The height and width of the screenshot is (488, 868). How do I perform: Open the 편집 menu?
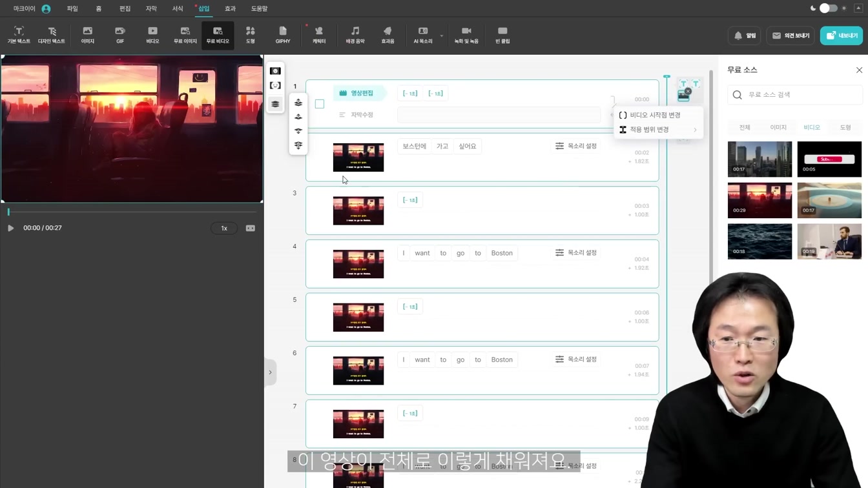(125, 9)
